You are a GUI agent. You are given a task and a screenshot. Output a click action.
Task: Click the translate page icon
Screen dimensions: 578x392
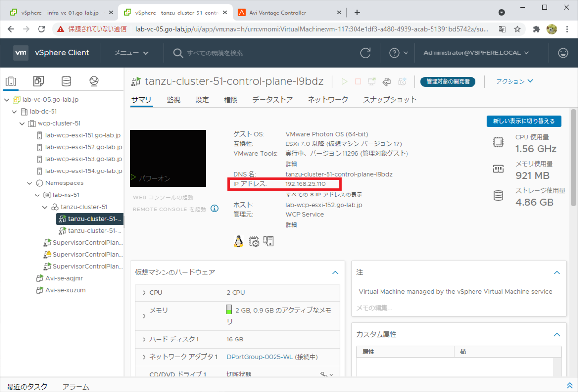502,29
